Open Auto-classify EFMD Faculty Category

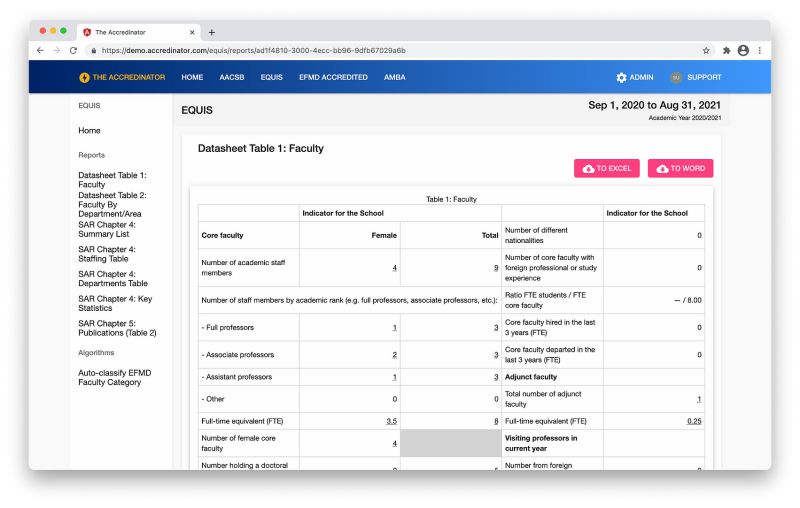tap(115, 377)
